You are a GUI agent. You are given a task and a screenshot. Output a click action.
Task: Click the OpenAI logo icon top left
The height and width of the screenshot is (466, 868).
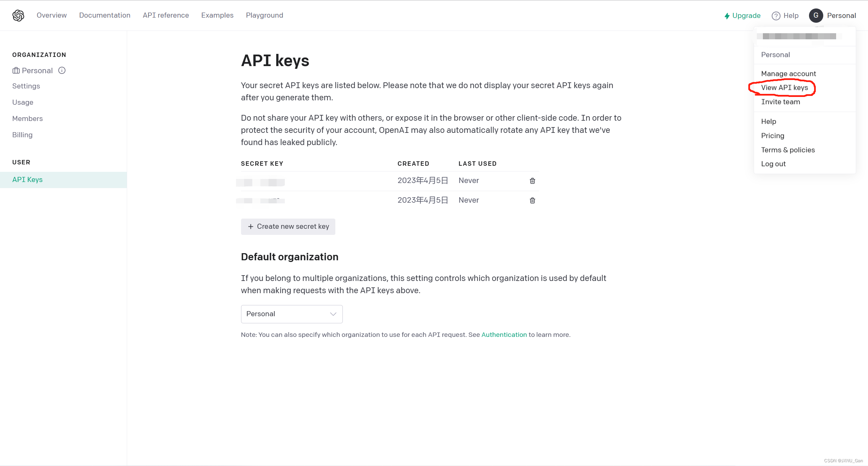[18, 16]
